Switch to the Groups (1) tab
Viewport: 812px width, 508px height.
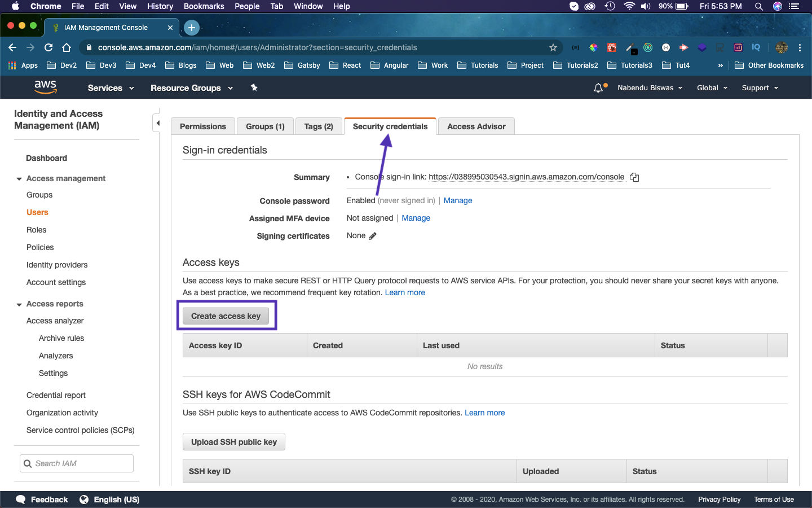pos(265,126)
